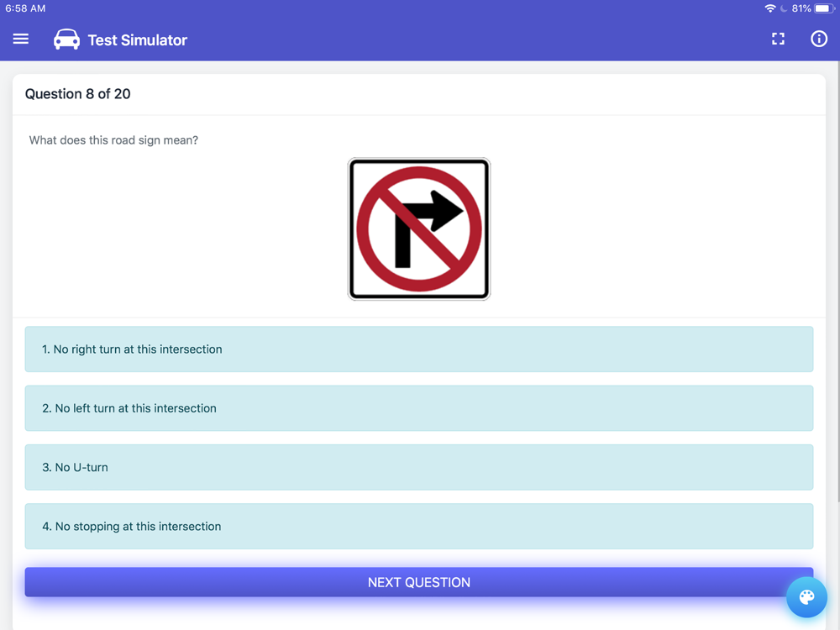840x630 pixels.
Task: Click the no right turn sign image
Action: pos(419,228)
